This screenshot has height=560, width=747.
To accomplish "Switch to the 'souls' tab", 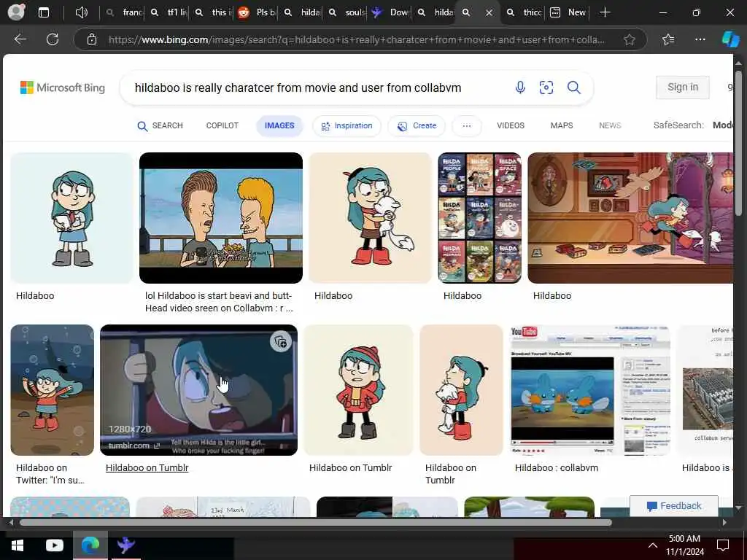I will coord(347,12).
